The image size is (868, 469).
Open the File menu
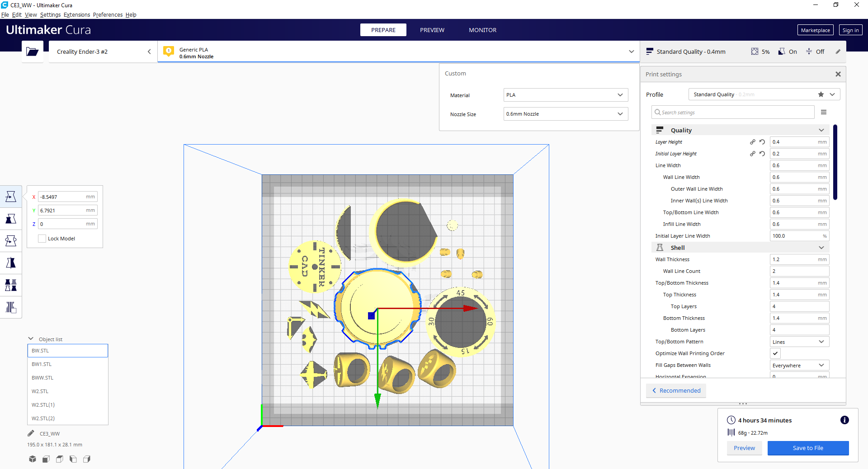(5, 14)
